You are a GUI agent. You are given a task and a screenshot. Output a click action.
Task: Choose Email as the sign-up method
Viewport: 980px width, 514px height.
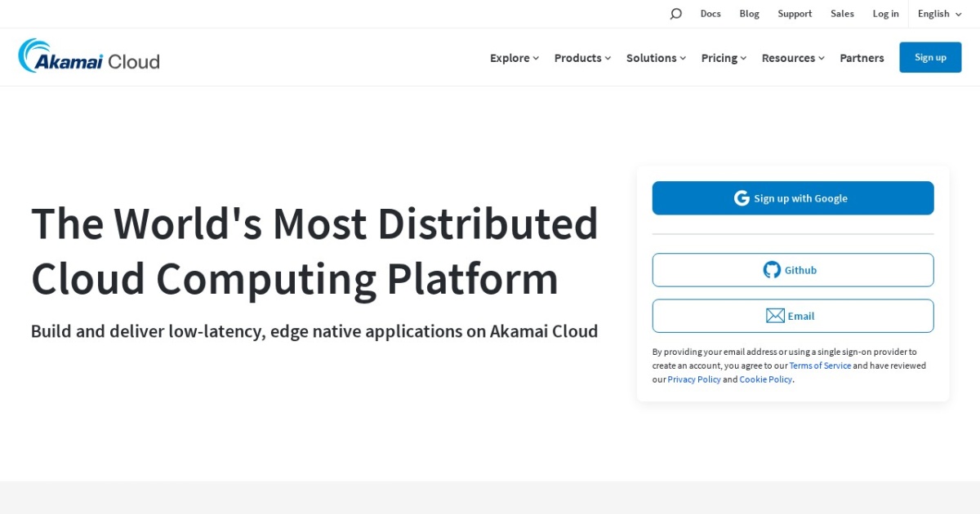point(792,315)
